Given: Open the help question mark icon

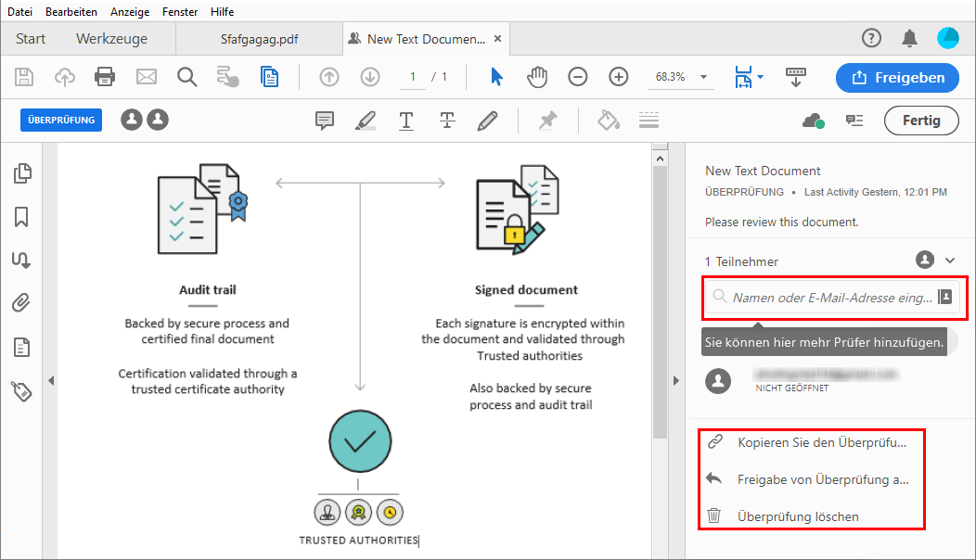Looking at the screenshot, I should 871,39.
